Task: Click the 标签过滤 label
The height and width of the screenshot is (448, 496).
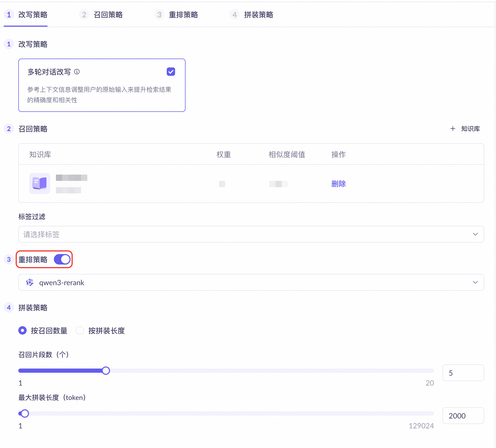Action: click(x=32, y=216)
